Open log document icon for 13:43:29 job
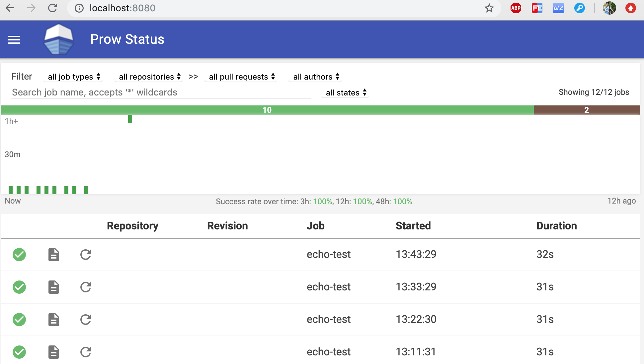This screenshot has height=364, width=644. pos(53,255)
